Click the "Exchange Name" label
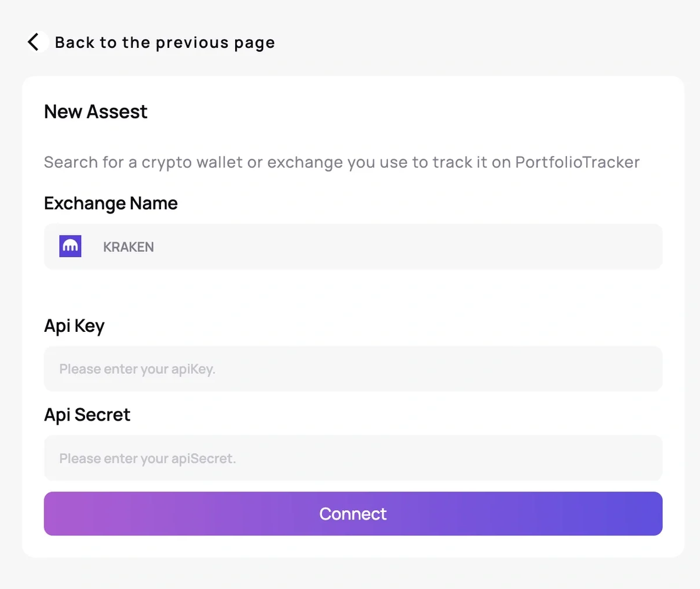 (x=111, y=204)
